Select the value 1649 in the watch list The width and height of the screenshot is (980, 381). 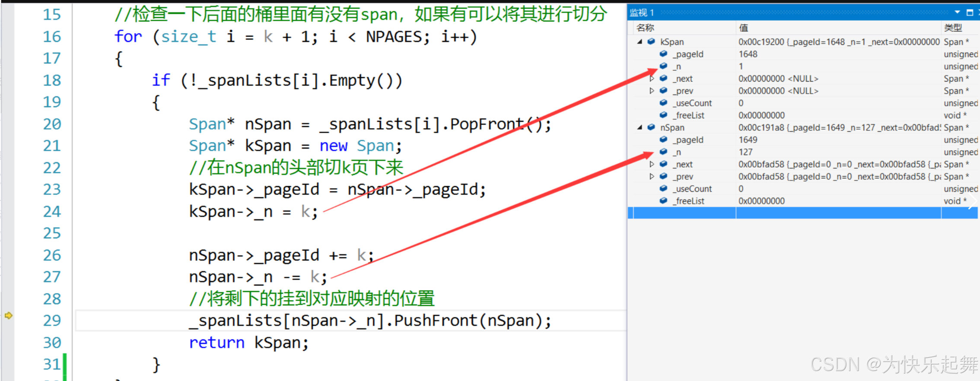(x=748, y=140)
